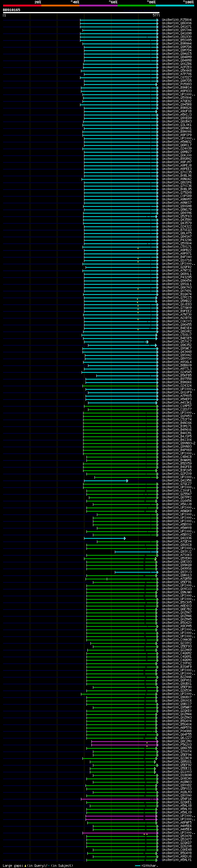Viewport: 197px width, 868px height.
Task: Select hit label UniRef100_B4M4X6
Action: 176,430
